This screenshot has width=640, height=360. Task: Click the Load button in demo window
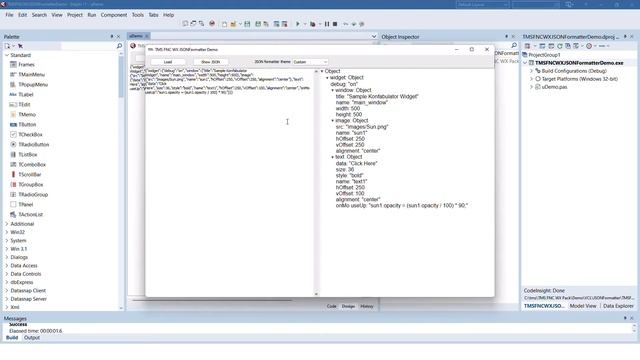pos(168,62)
